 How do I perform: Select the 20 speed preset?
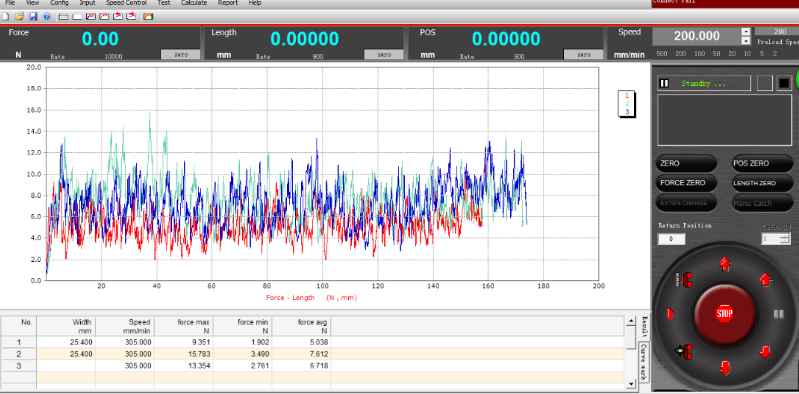732,54
